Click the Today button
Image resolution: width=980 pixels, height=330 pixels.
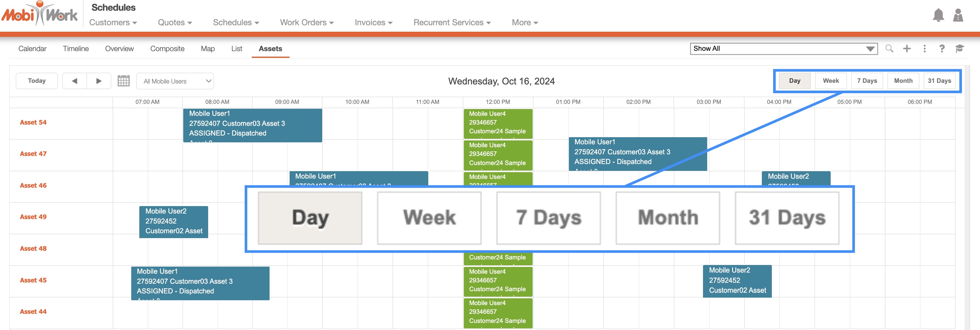[37, 81]
